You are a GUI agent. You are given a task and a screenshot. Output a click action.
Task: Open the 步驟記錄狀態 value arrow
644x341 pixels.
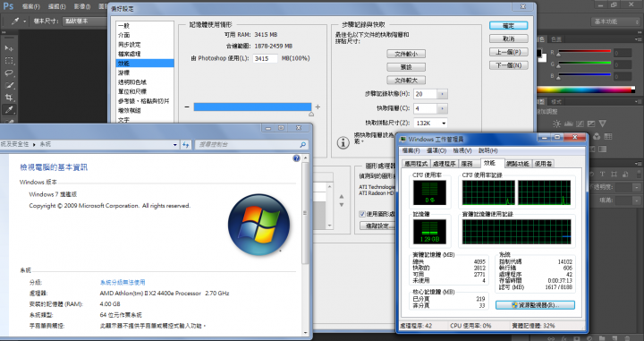[443, 94]
